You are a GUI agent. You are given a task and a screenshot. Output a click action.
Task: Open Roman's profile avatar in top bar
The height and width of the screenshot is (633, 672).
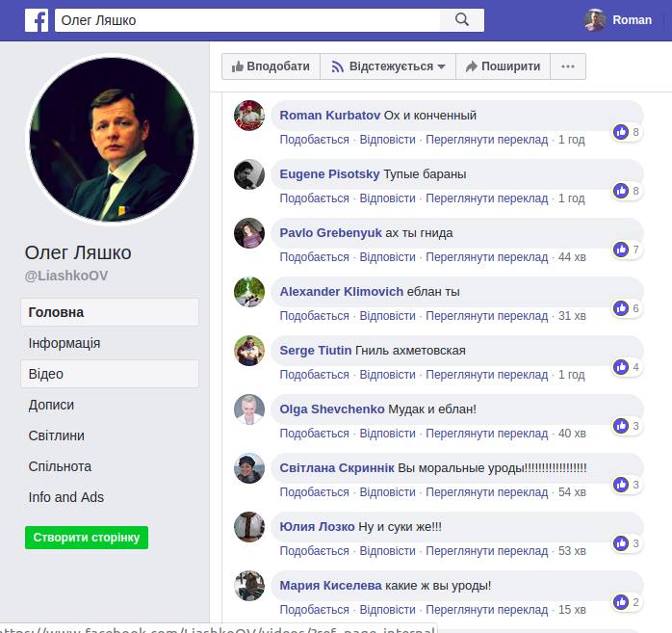[x=595, y=20]
